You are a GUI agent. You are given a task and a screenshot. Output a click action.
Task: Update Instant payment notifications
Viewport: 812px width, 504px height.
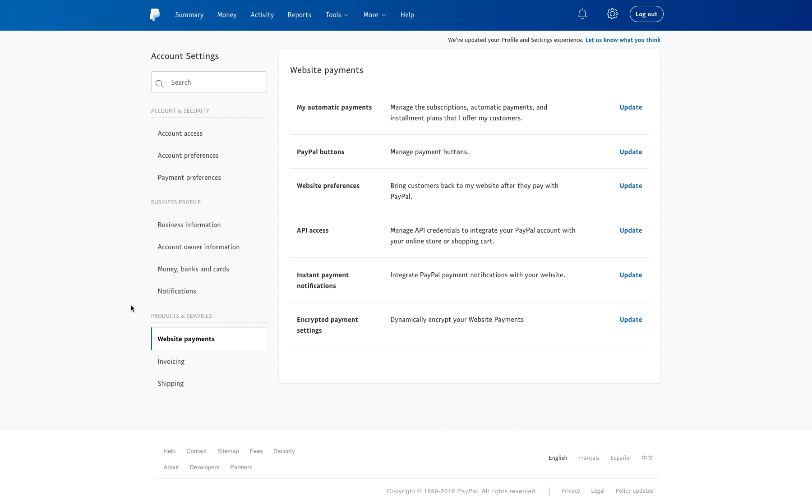pyautogui.click(x=631, y=275)
